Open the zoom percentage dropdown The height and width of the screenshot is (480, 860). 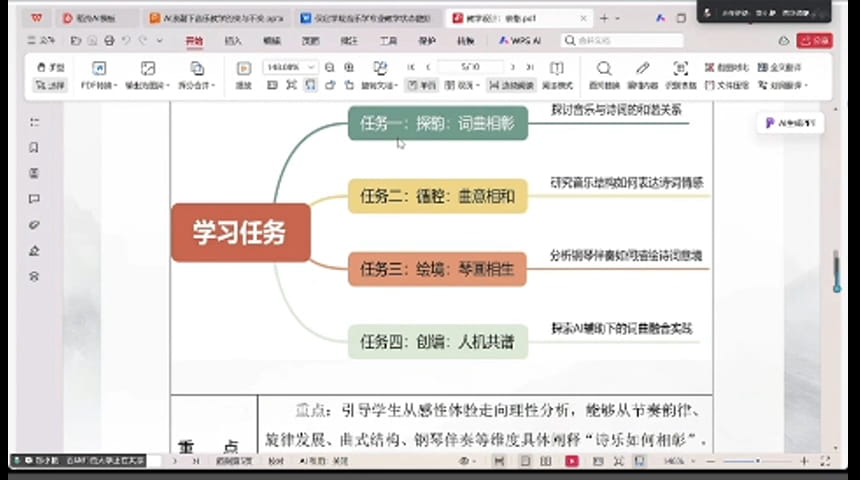(x=311, y=67)
